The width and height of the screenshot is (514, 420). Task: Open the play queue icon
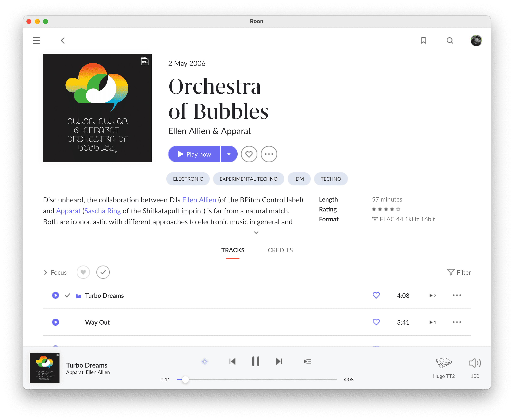pos(308,361)
